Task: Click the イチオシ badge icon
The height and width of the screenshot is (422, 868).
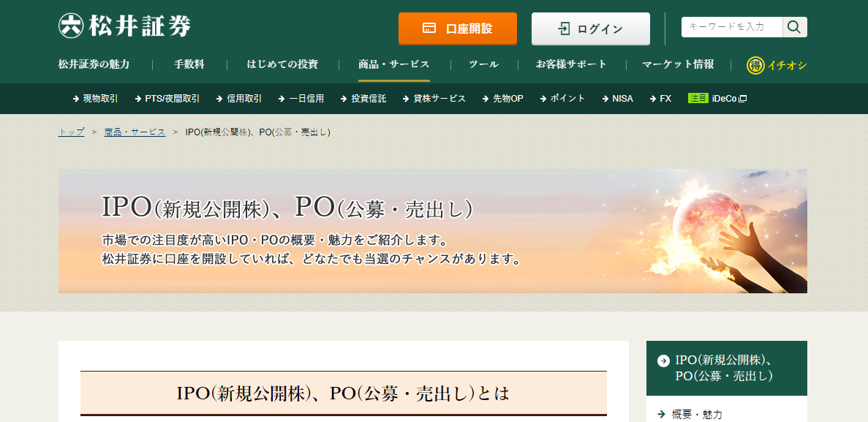Action: click(x=755, y=65)
